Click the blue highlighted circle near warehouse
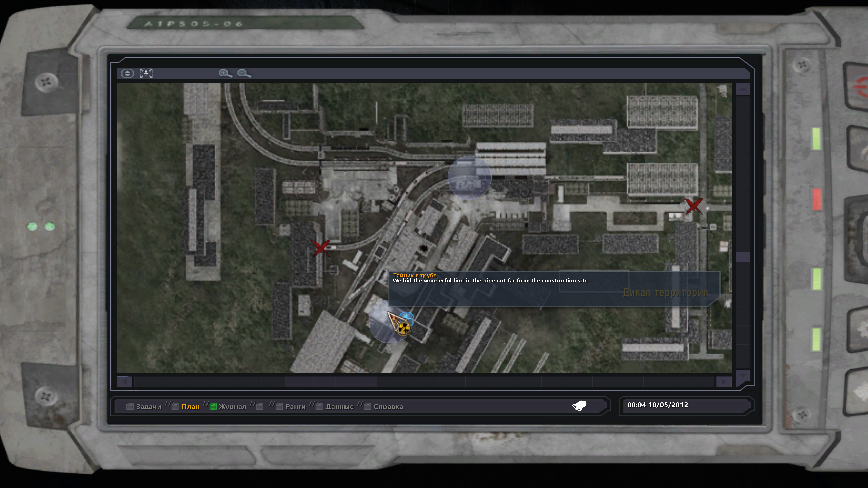This screenshot has width=868, height=488. 469,178
